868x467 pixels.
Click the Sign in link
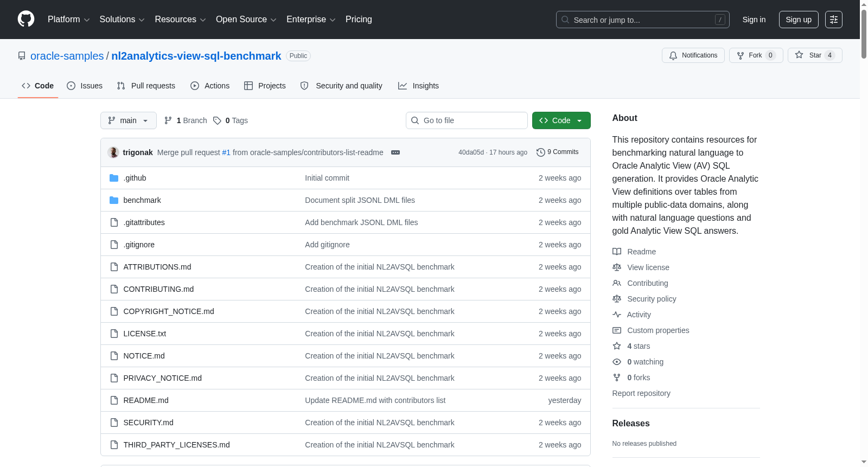tap(754, 20)
